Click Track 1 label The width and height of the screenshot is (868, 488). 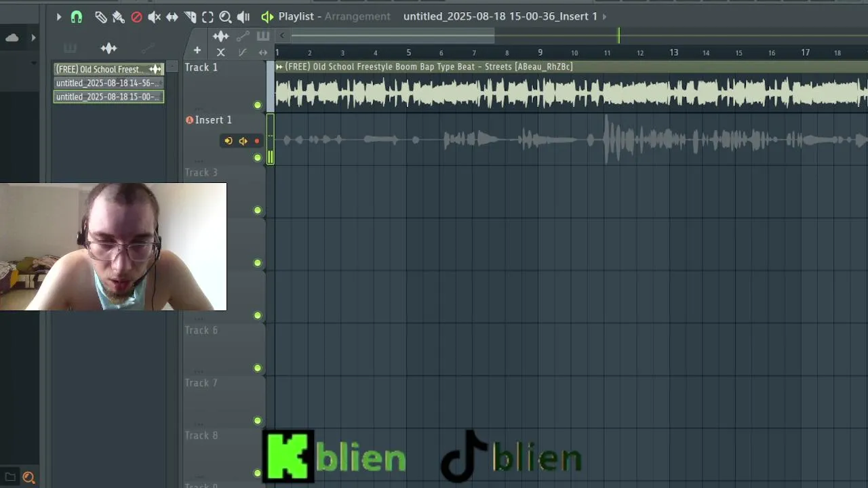pyautogui.click(x=201, y=67)
